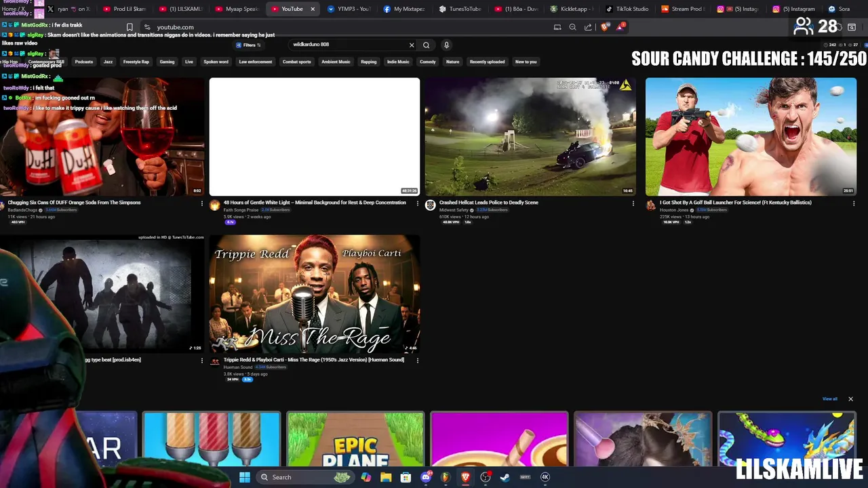Open 4K Downloader from the taskbar
868x488 pixels.
pos(545,477)
